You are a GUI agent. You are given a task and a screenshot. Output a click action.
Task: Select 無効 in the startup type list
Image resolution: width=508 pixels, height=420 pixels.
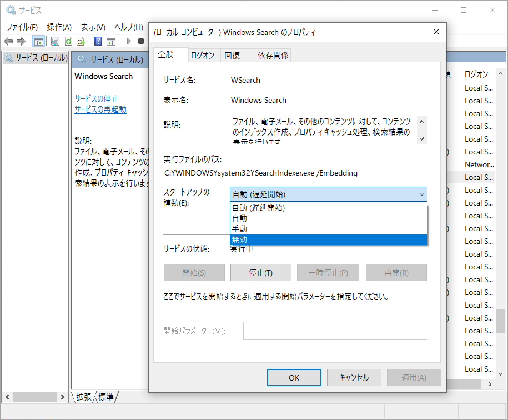click(328, 239)
